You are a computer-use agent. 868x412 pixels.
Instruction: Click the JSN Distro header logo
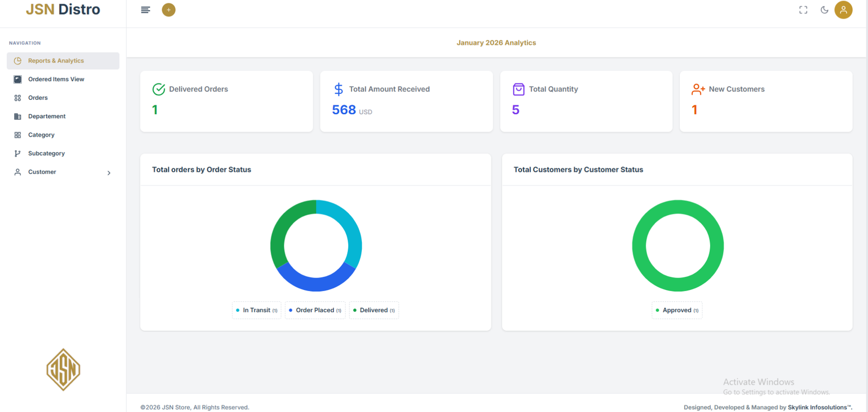point(63,10)
